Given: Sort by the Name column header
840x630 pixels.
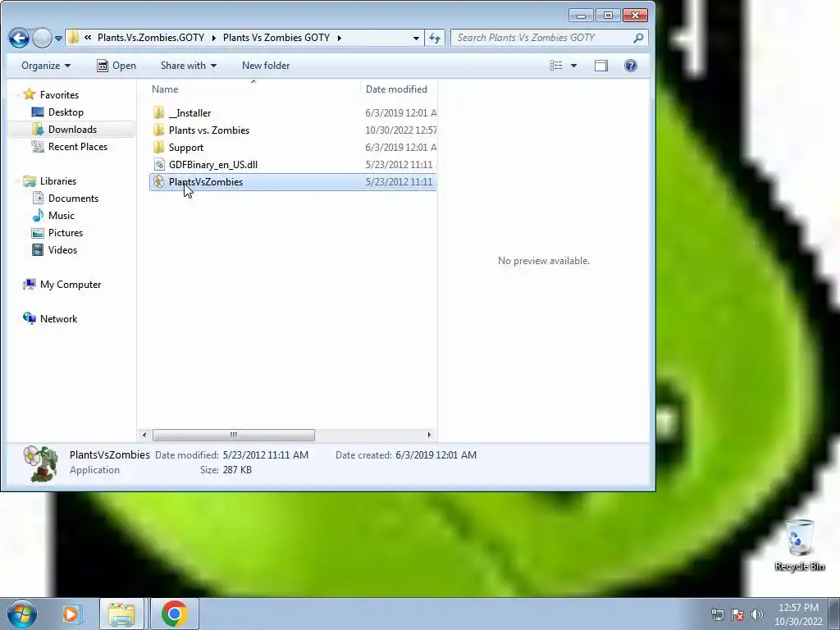Looking at the screenshot, I should click(253, 89).
